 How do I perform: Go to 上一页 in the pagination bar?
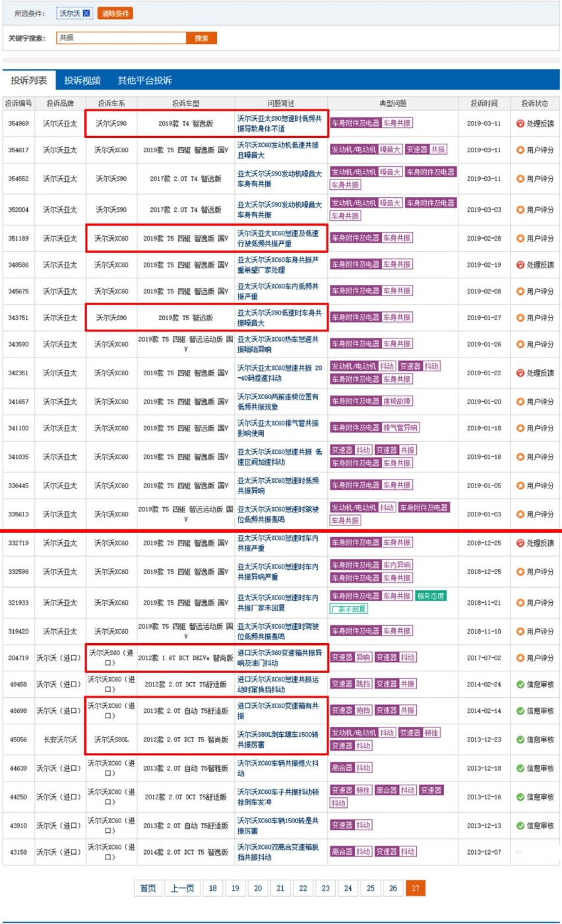point(182,888)
